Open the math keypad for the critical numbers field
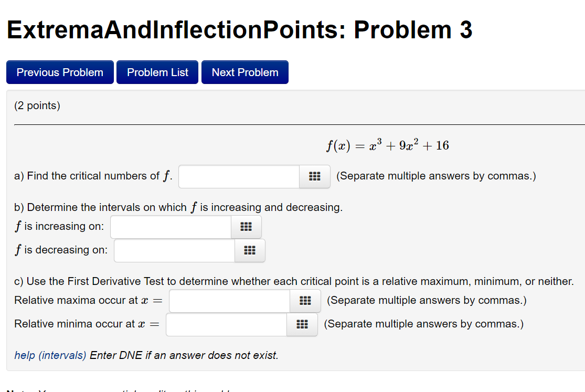The image size is (585, 392). [314, 177]
